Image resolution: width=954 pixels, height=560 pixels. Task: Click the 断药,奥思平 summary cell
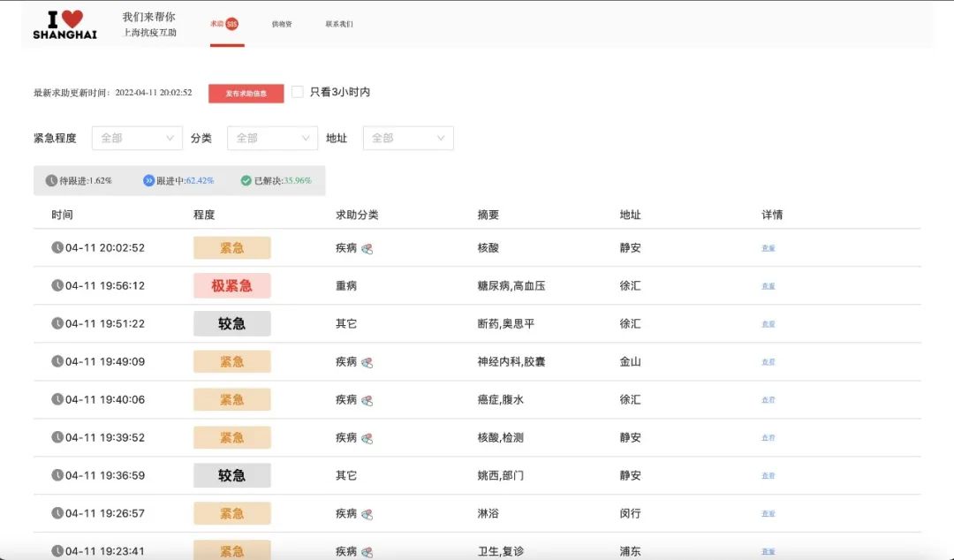(506, 323)
